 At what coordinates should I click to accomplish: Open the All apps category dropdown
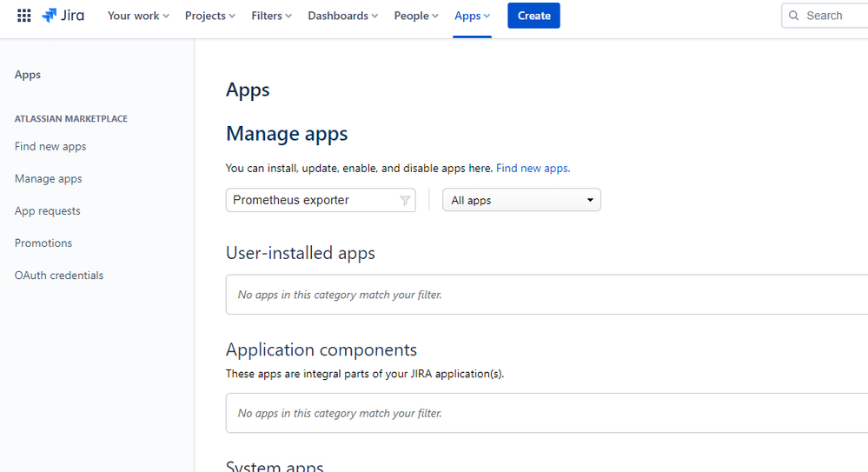pyautogui.click(x=521, y=200)
